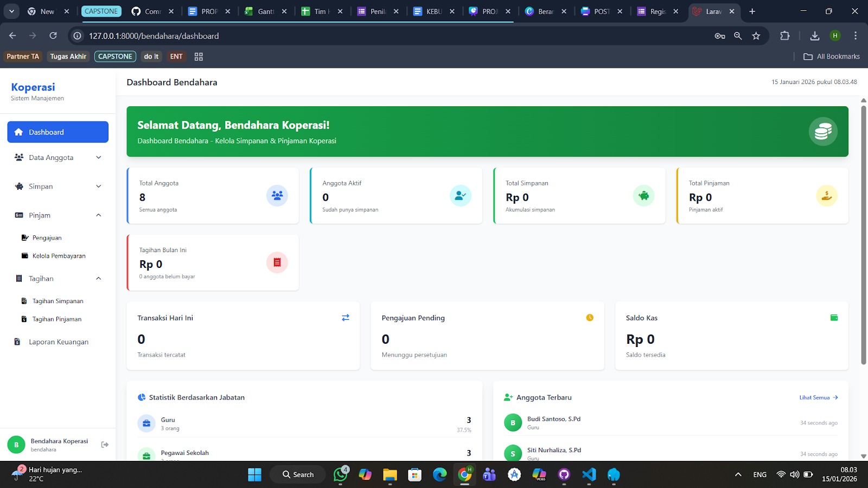Open a new browser tab
Viewport: 868px width, 488px height.
[x=752, y=11]
